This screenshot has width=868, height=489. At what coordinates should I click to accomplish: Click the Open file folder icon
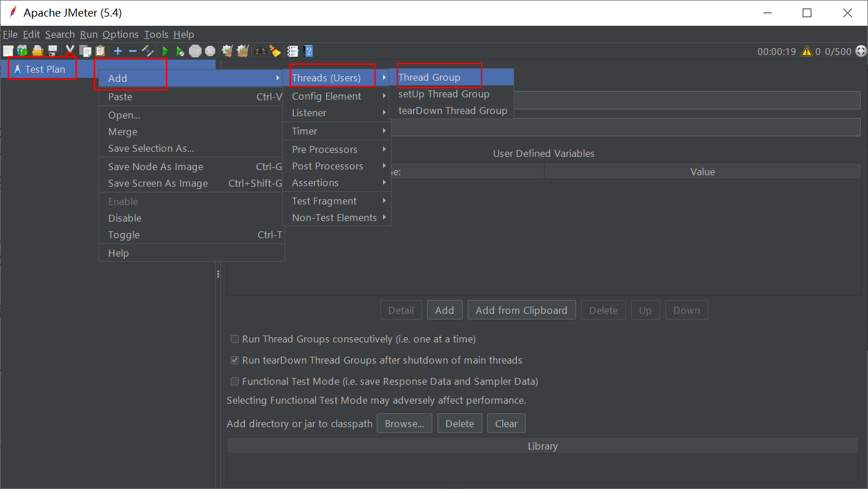(x=38, y=51)
